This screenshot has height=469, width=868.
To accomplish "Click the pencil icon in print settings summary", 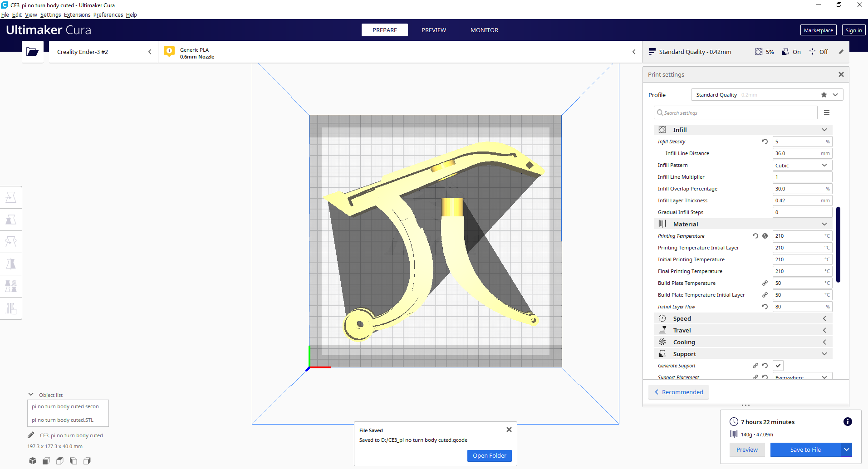I will click(841, 52).
